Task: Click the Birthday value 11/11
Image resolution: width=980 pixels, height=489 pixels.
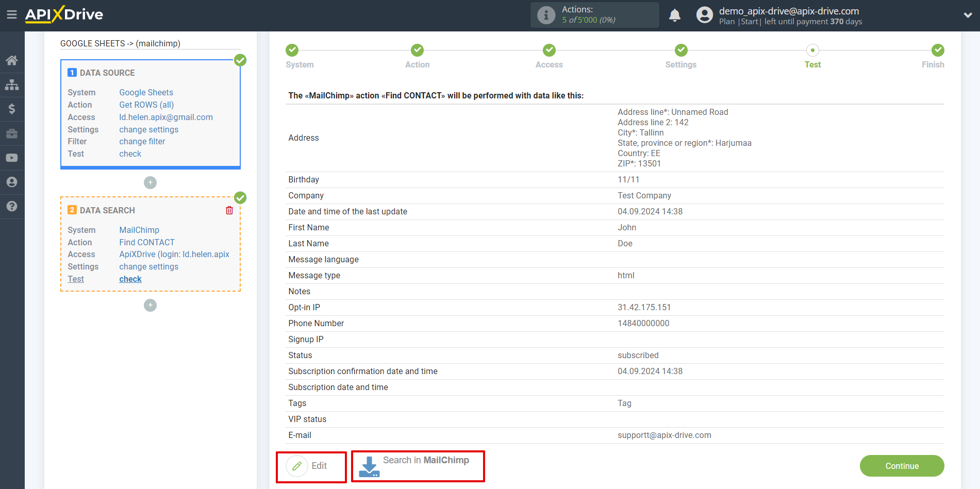Action: (x=628, y=179)
